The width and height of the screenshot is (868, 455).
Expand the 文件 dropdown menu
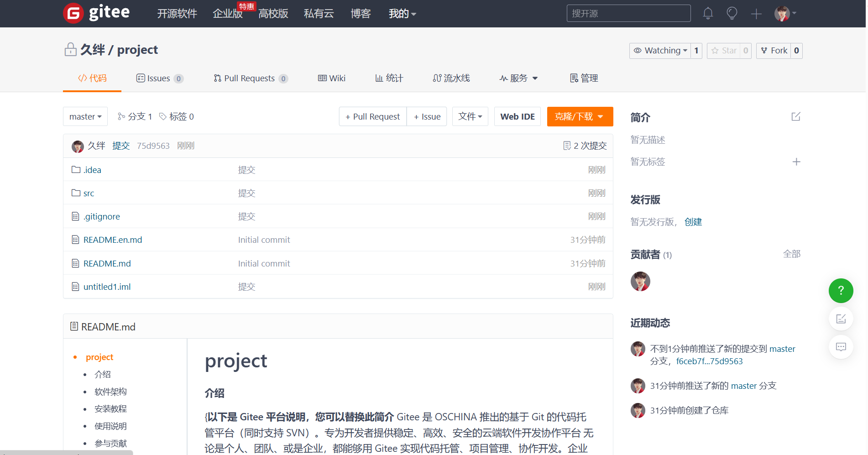click(x=470, y=117)
